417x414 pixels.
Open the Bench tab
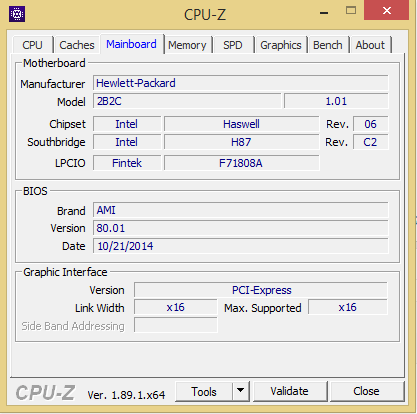pos(328,45)
